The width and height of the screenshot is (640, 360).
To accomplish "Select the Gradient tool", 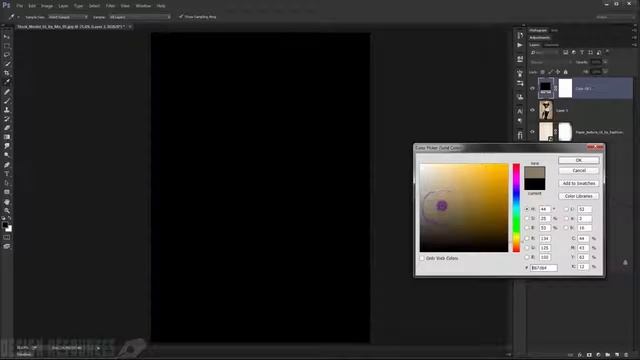I will [7, 137].
